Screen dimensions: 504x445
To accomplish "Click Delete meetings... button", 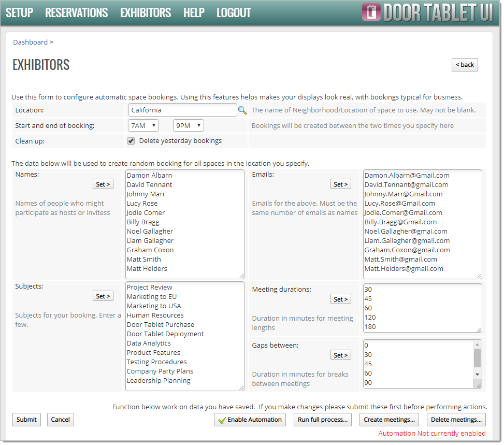I will click(x=456, y=420).
